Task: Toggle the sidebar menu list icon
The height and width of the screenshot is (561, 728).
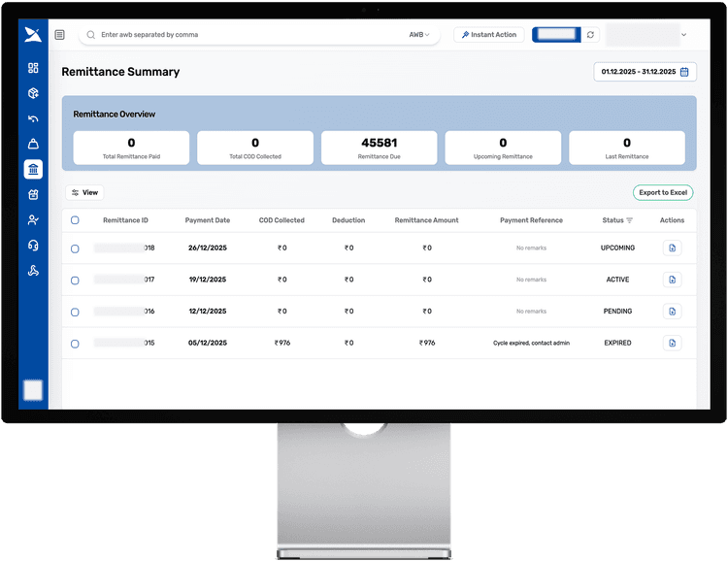Action: coord(59,35)
